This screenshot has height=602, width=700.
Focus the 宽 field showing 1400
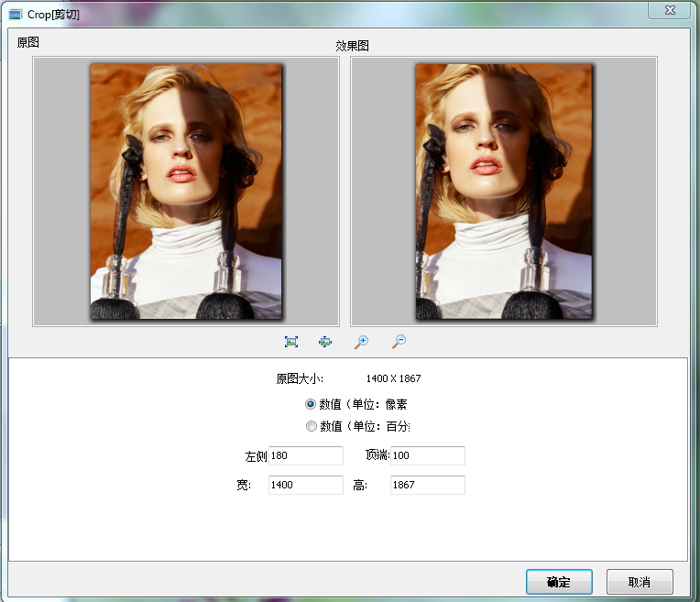coord(305,485)
